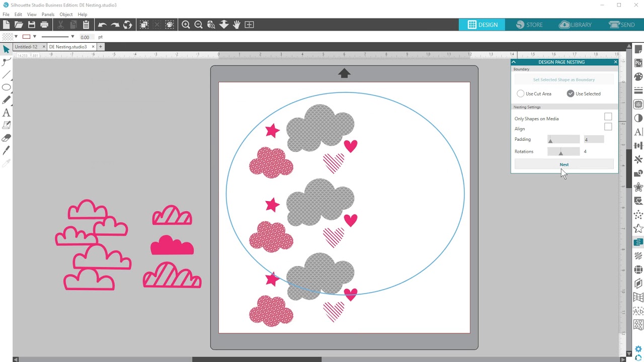Close the Untitled-12 tab
The width and height of the screenshot is (644, 362).
44,47
